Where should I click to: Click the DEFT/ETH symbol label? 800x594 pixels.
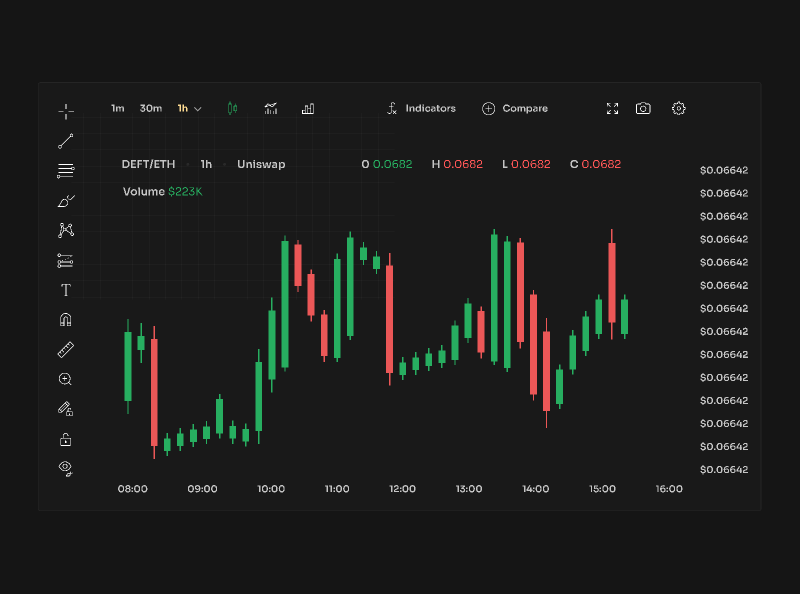[148, 164]
